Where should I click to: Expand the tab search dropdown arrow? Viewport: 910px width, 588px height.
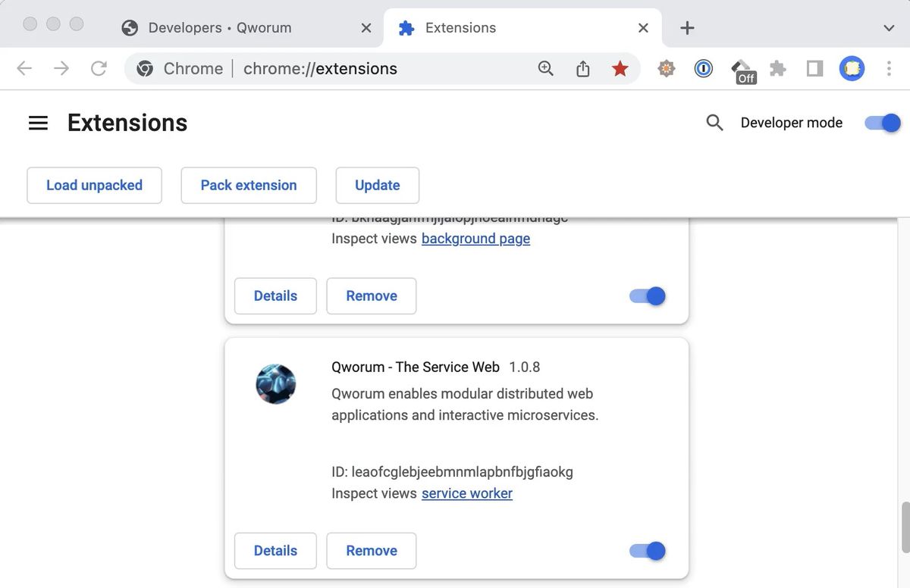point(890,28)
